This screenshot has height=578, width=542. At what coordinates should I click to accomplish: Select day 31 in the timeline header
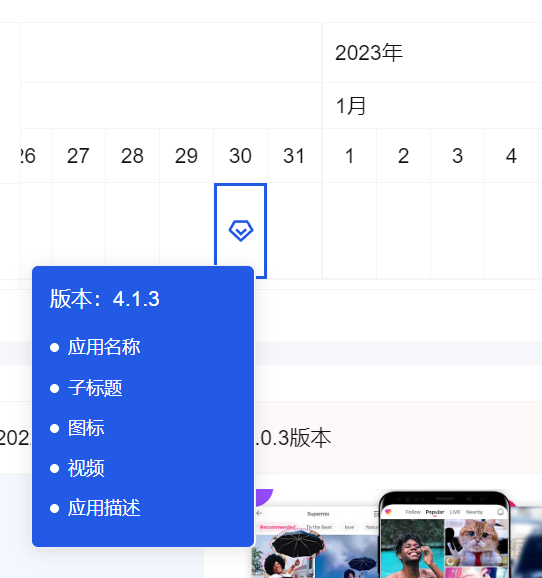point(294,156)
